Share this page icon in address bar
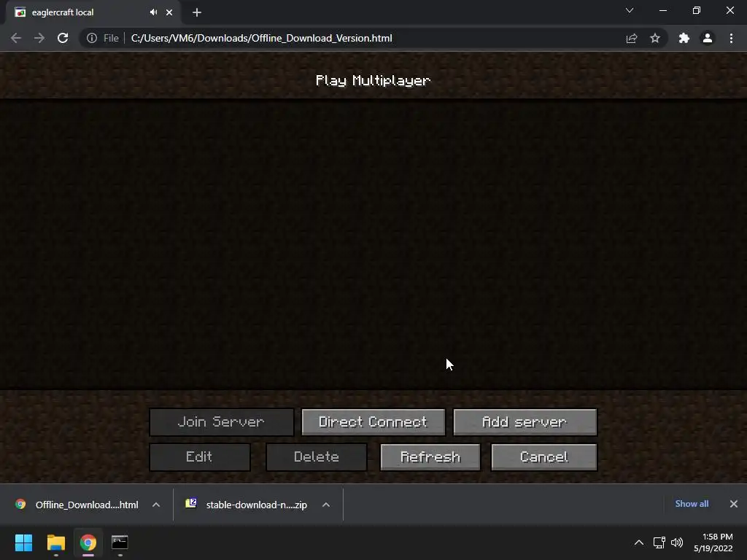Screen dimensions: 747x560 coord(632,38)
